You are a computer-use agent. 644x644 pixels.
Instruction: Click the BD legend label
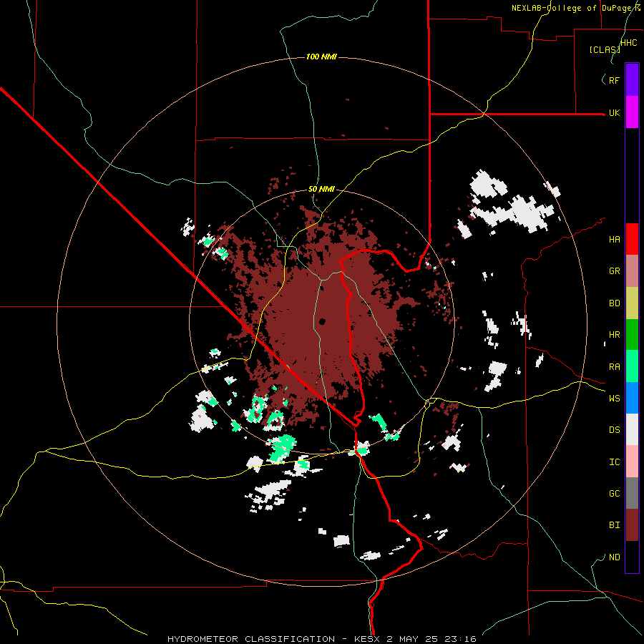click(x=614, y=303)
